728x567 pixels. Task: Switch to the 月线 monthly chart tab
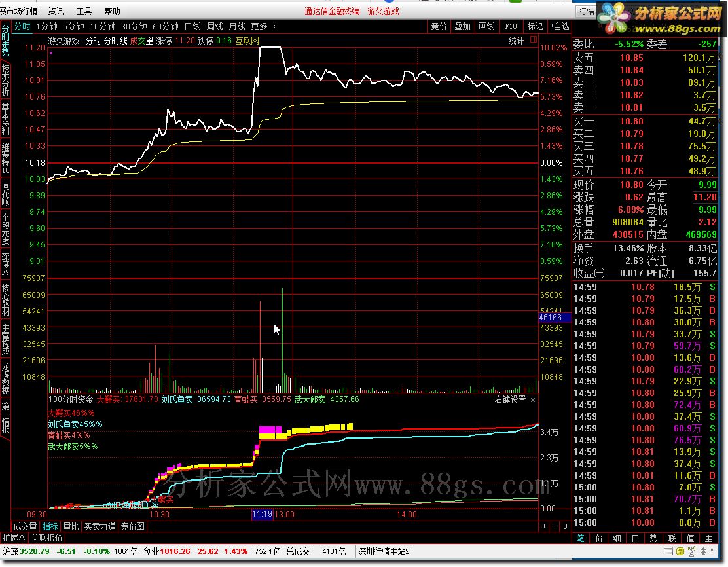pos(237,26)
